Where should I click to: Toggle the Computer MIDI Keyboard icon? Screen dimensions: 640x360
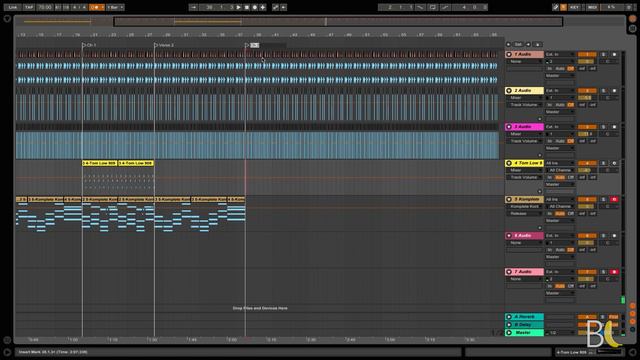click(x=563, y=7)
